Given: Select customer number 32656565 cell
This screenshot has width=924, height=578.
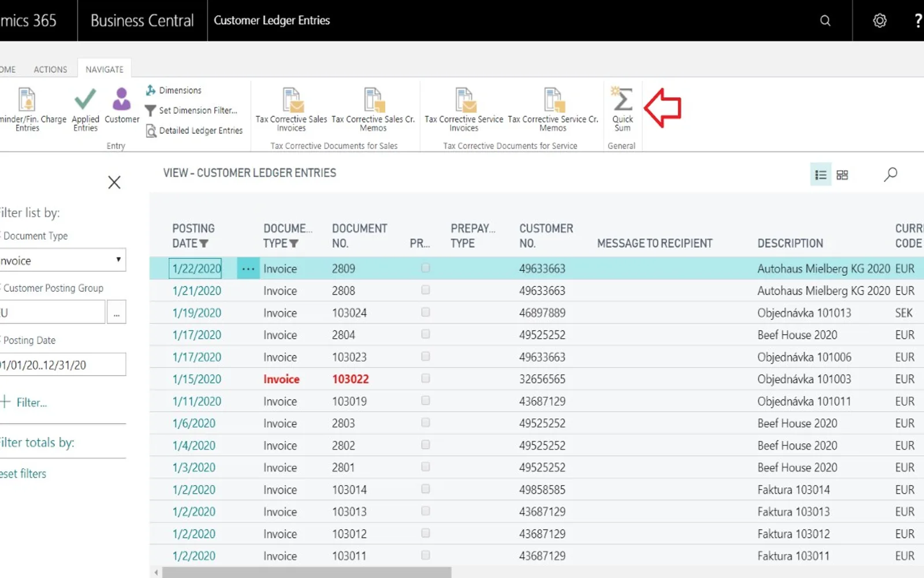Looking at the screenshot, I should [542, 379].
